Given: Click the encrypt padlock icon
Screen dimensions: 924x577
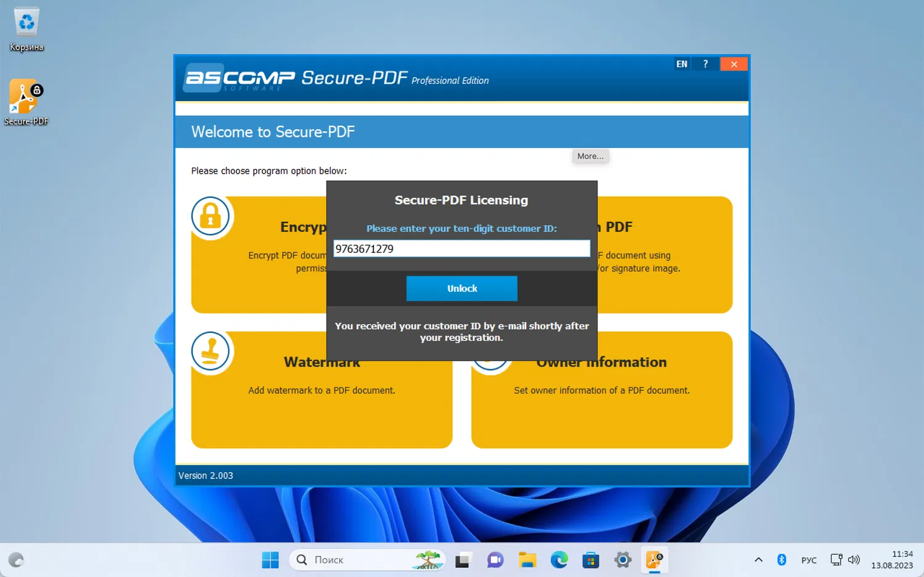Looking at the screenshot, I should point(211,216).
